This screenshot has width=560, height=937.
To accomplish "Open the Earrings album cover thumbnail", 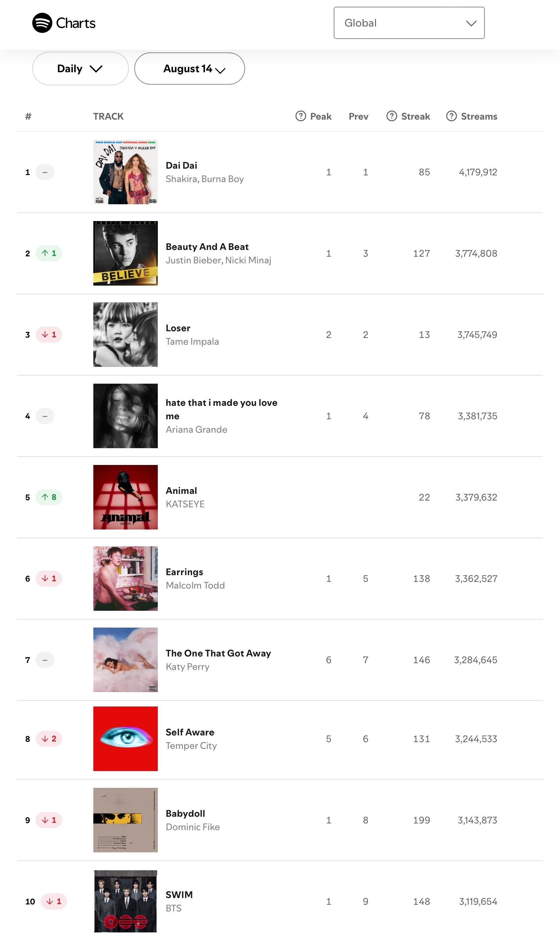I will 126,578.
